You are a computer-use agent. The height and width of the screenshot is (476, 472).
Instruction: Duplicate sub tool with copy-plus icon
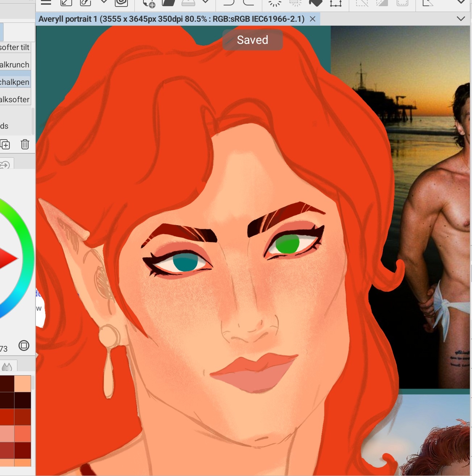(5, 144)
